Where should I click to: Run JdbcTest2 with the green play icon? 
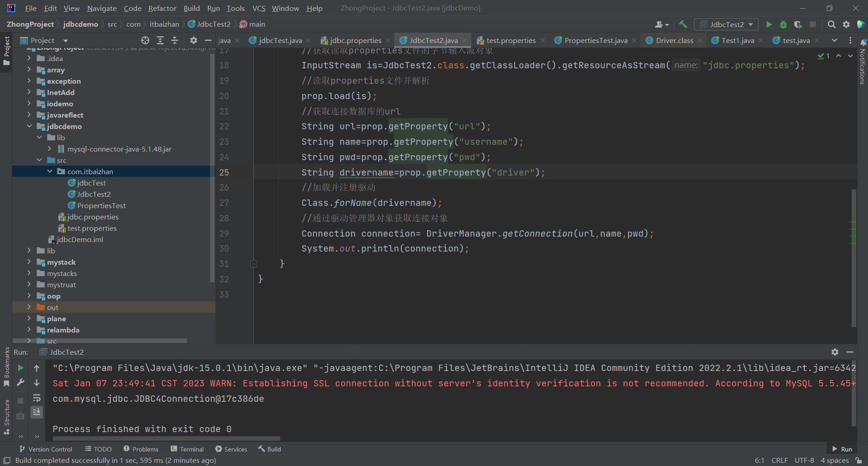point(769,24)
